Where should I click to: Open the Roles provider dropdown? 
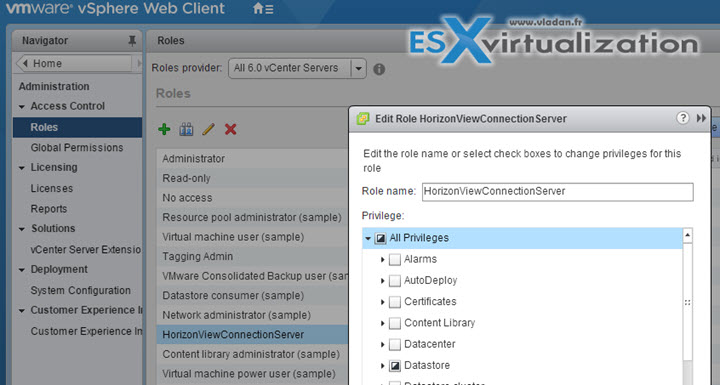click(359, 68)
